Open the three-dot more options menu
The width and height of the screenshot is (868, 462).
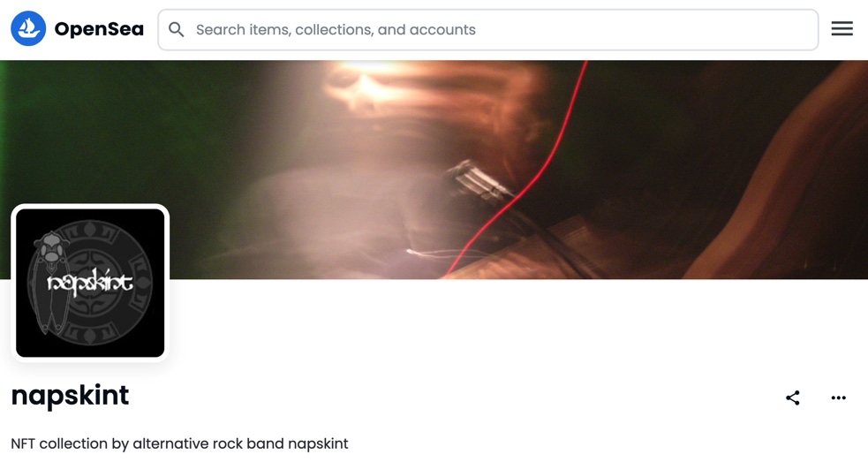click(838, 398)
